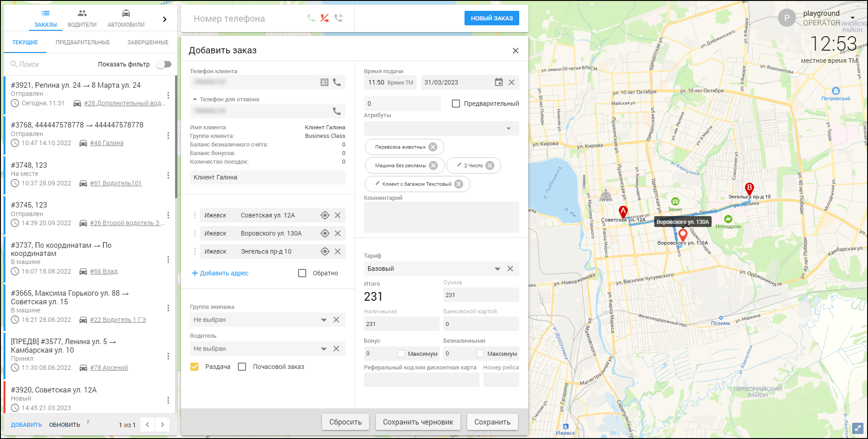The image size is (868, 439).
Task: Click the Сохранить черновик button
Action: (418, 422)
